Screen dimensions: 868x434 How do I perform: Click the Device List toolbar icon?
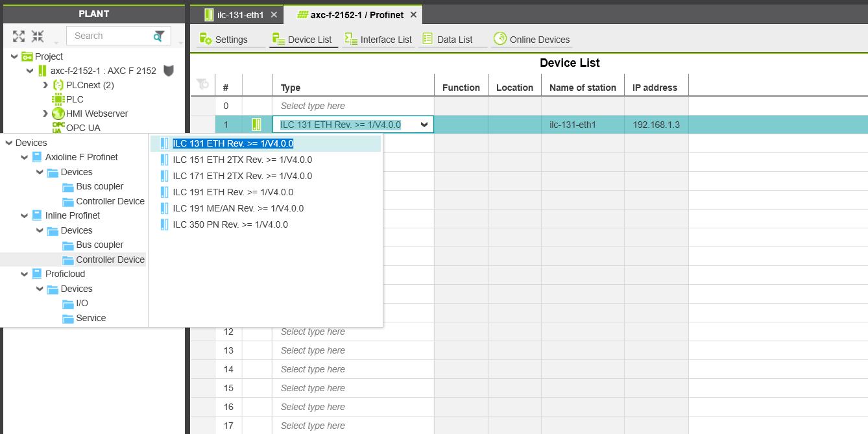(278, 39)
